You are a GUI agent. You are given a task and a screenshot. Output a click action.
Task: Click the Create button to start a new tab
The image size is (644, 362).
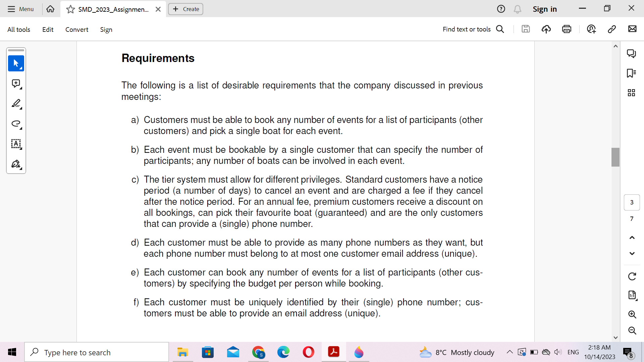pyautogui.click(x=185, y=9)
